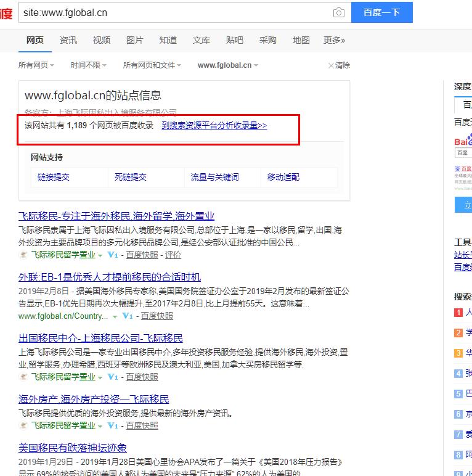Click 飞际移民留学置业 source under 海外房产 result

click(x=63, y=425)
